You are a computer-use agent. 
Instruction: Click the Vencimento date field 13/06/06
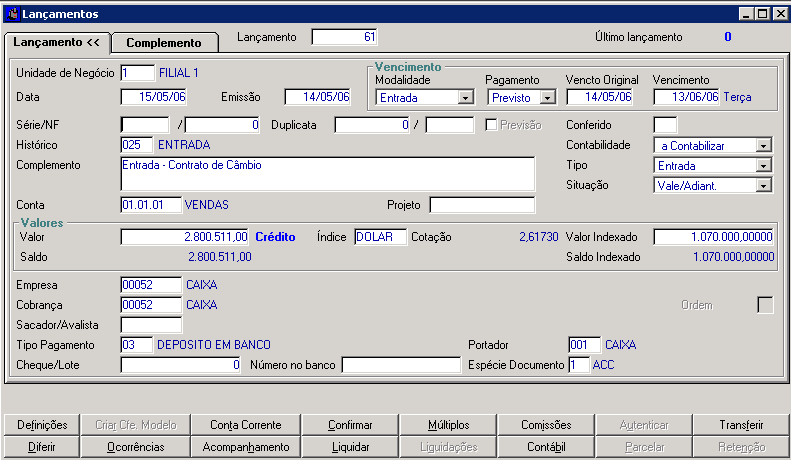click(687, 97)
